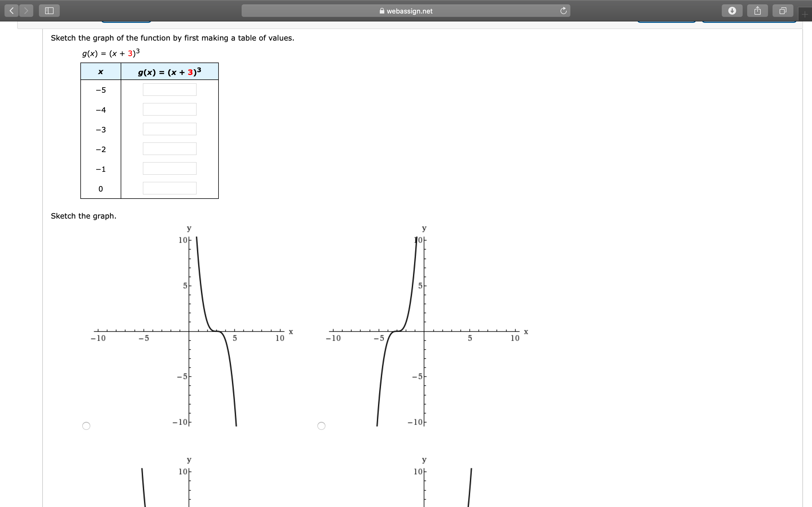Screen dimensions: 812x507
Task: Click answer box for x = 0
Action: click(169, 188)
